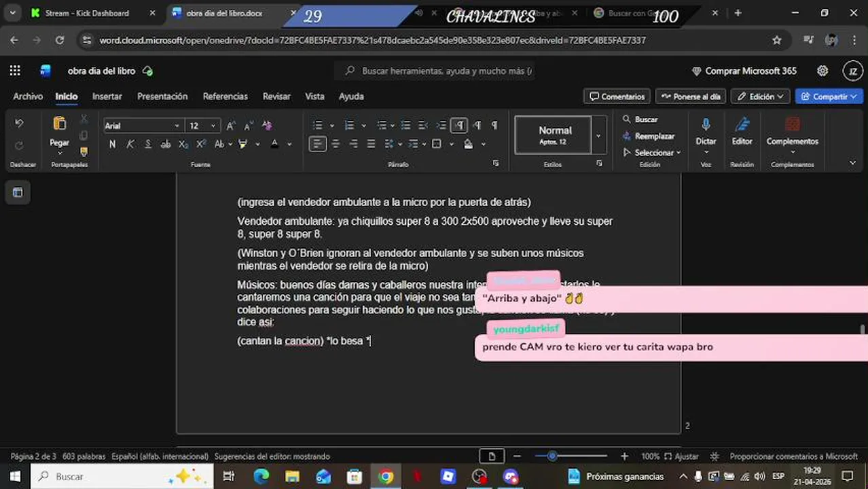Expand the Pegar paste options
The width and height of the screenshot is (868, 489).
[x=59, y=153]
